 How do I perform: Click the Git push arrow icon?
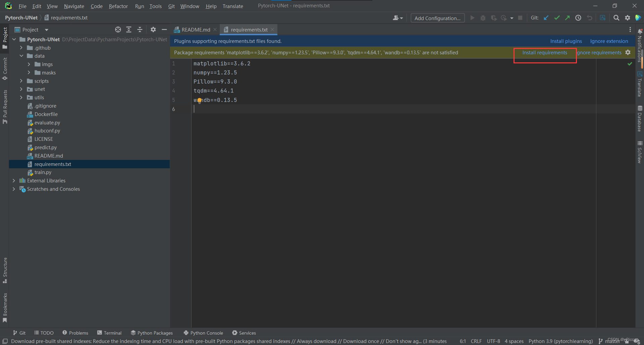coord(568,18)
